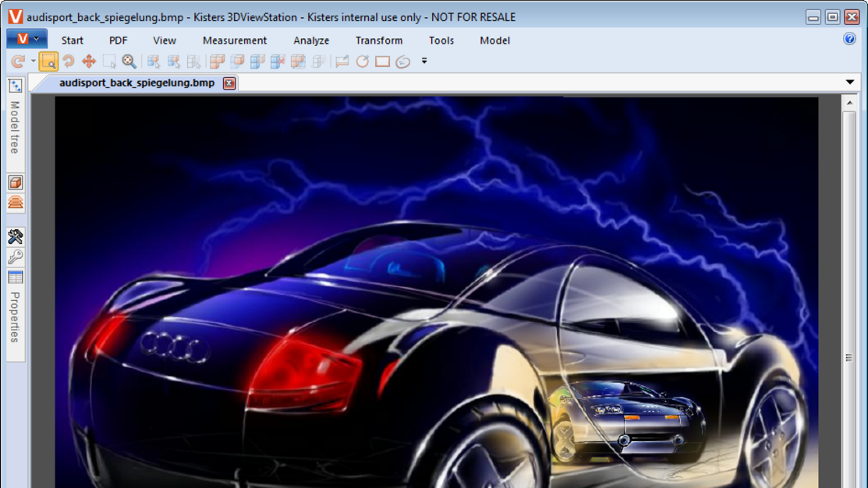Screen dimensions: 868x488
Task: Open the PDF ribbon tab
Action: point(118,41)
